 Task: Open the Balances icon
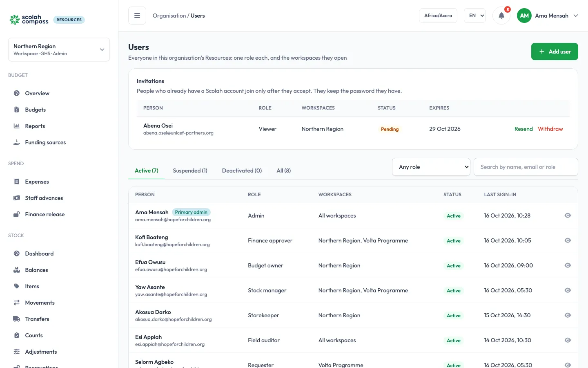(x=17, y=270)
